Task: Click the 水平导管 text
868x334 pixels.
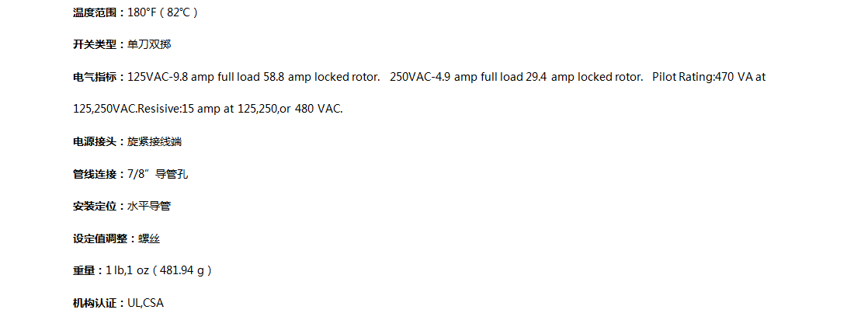Action: tap(150, 206)
